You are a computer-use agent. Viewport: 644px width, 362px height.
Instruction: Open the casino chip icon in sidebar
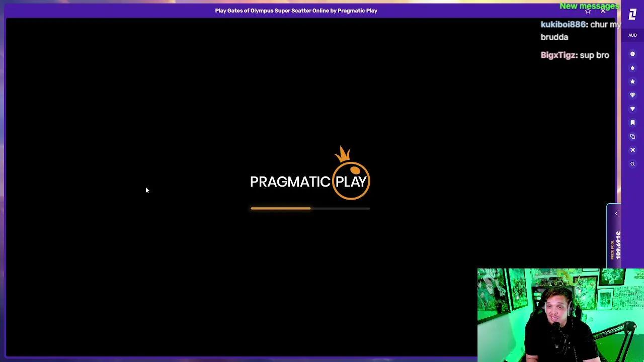tap(632, 54)
